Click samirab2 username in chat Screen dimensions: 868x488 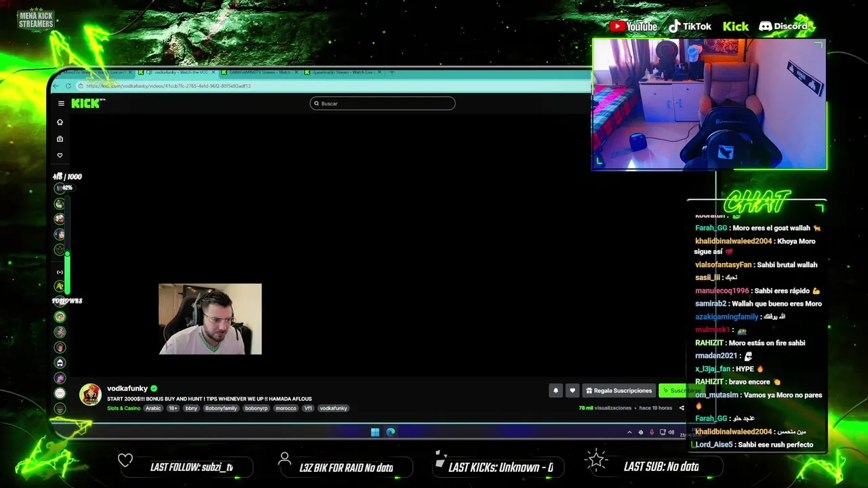(711, 304)
